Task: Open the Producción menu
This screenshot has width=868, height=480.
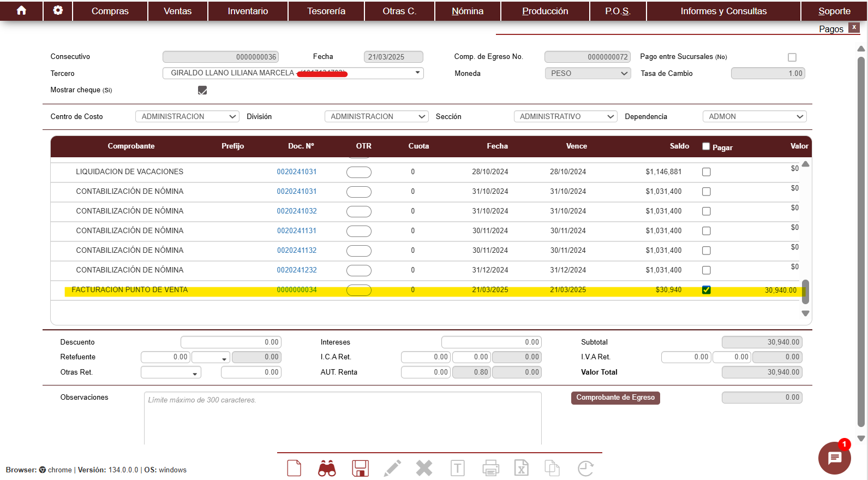Action: point(545,11)
